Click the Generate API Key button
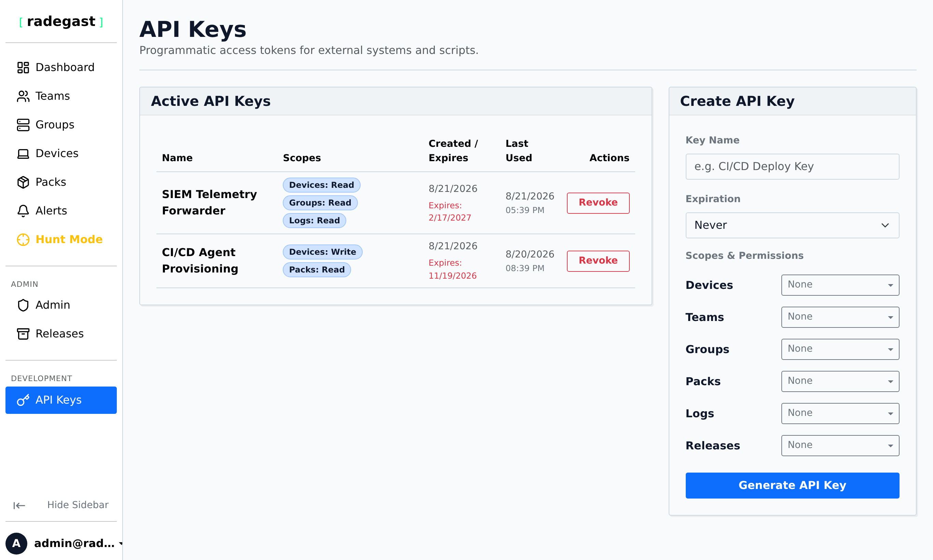Screen dimensions: 933x560 (x=792, y=485)
